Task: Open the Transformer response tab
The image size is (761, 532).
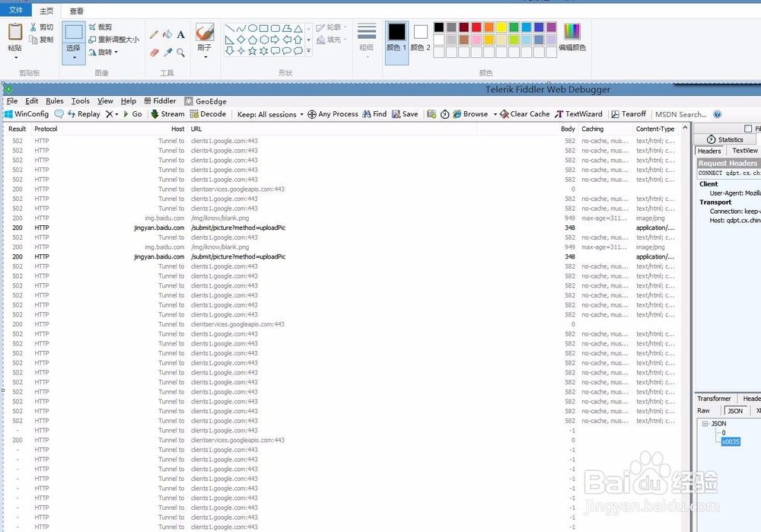Action: click(x=714, y=399)
